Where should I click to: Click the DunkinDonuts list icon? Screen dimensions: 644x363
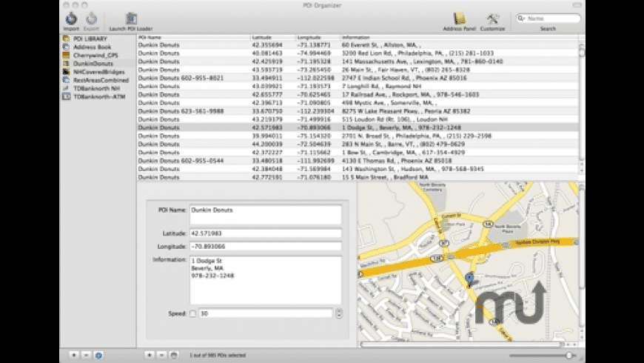point(66,63)
